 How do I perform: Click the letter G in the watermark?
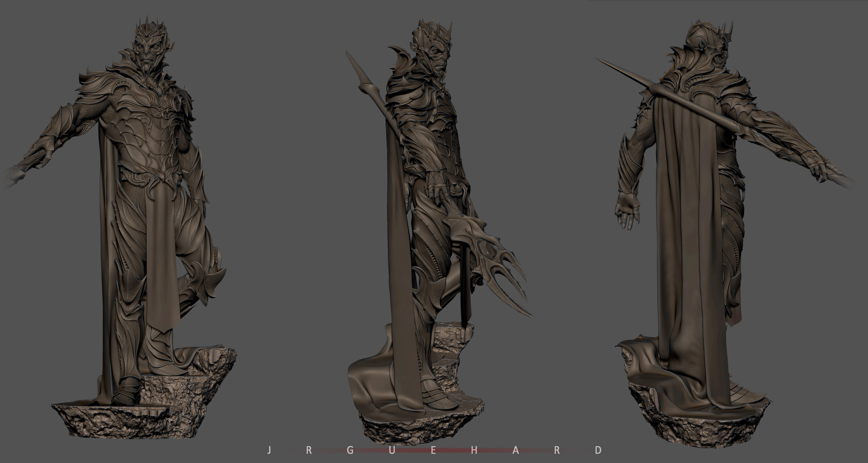coord(350,451)
